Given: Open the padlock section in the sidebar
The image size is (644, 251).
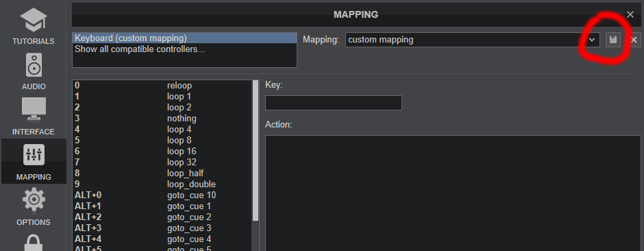Looking at the screenshot, I should pos(34,241).
